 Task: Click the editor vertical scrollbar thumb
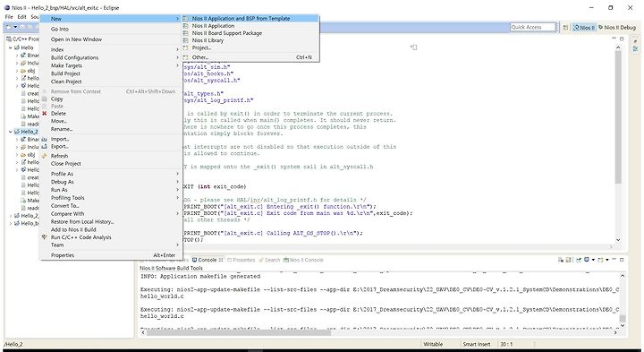pyautogui.click(x=618, y=117)
